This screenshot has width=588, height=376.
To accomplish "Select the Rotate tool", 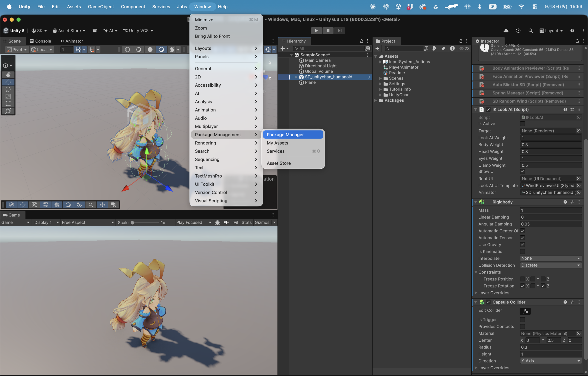I will (8, 89).
